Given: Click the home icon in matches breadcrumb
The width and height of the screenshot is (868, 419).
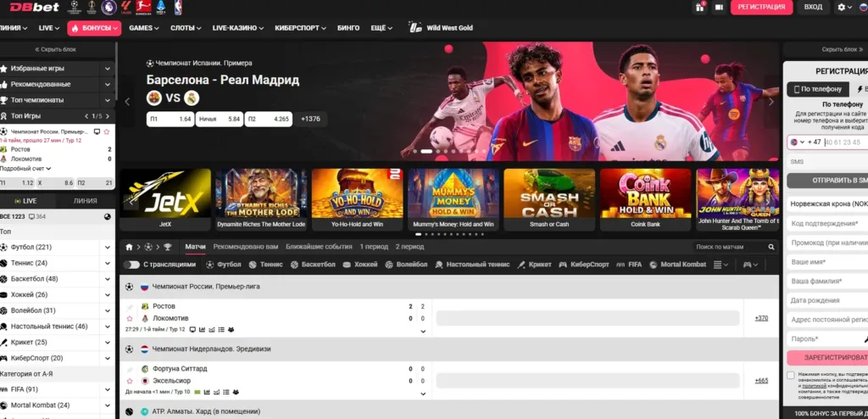Looking at the screenshot, I should coord(129,247).
